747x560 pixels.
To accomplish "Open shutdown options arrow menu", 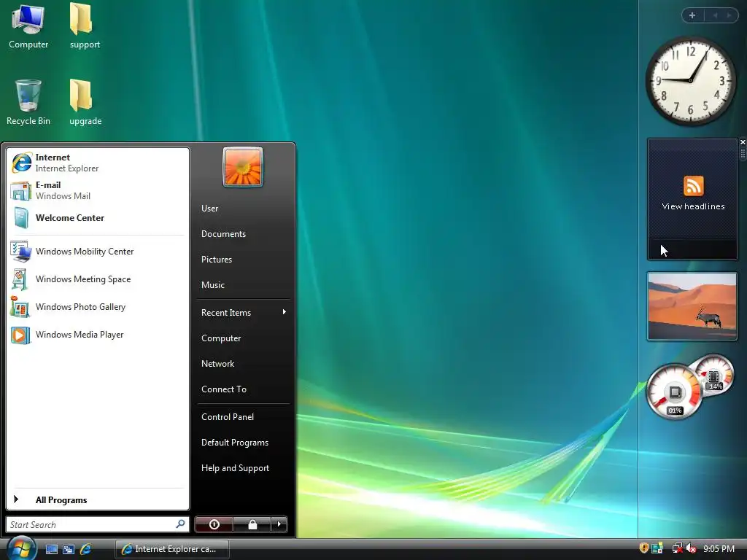I will pyautogui.click(x=279, y=524).
